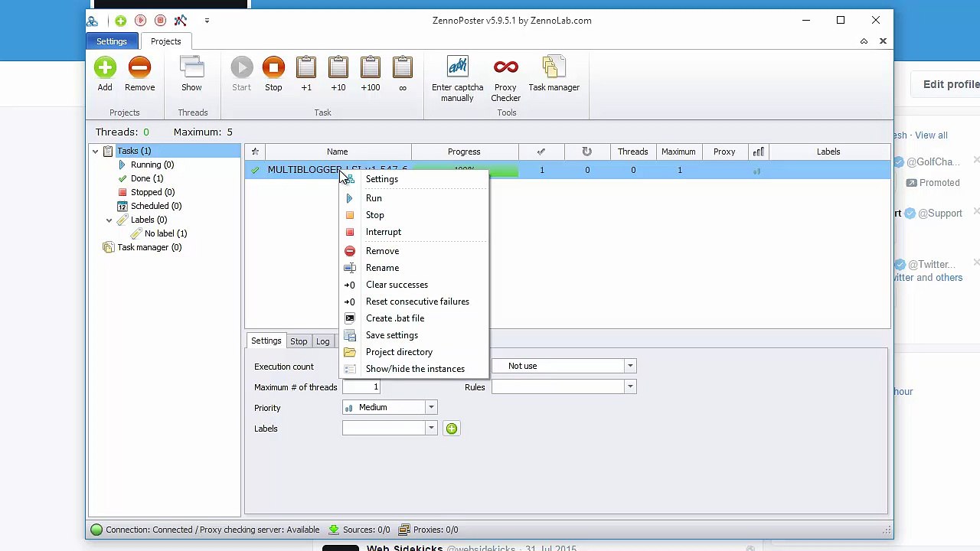The width and height of the screenshot is (980, 551).
Task: Select Reset consecutive failures from context menu
Action: (x=413, y=302)
